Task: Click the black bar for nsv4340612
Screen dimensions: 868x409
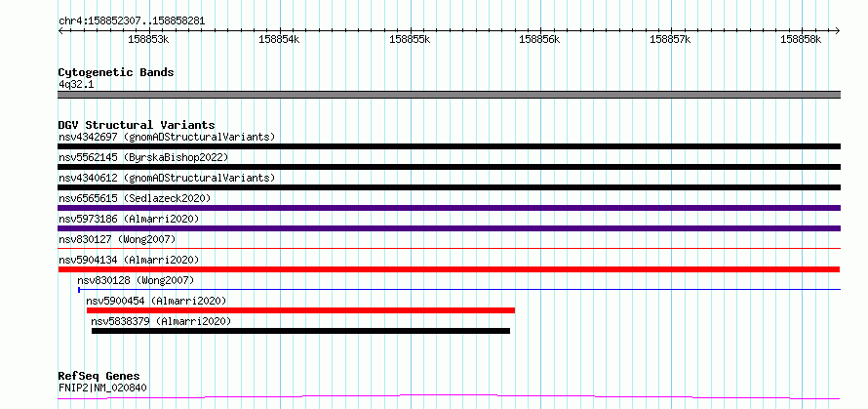Action: click(449, 187)
